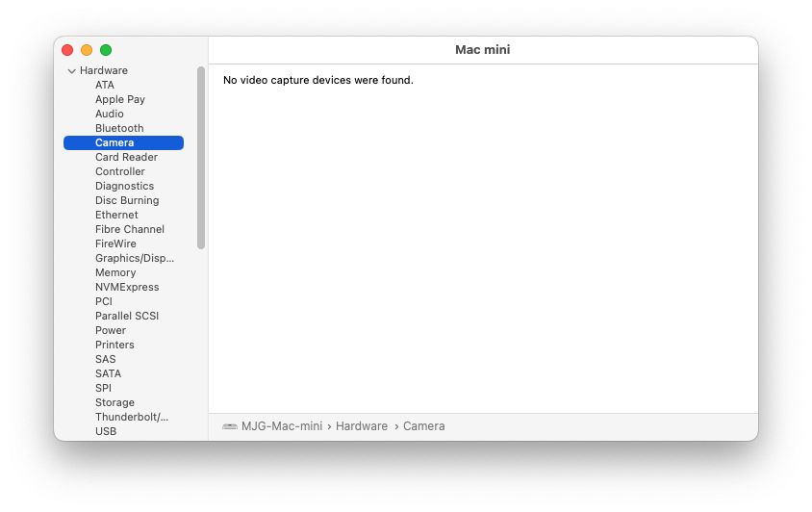812x512 pixels.
Task: Open the Card Reader entry
Action: tap(126, 157)
